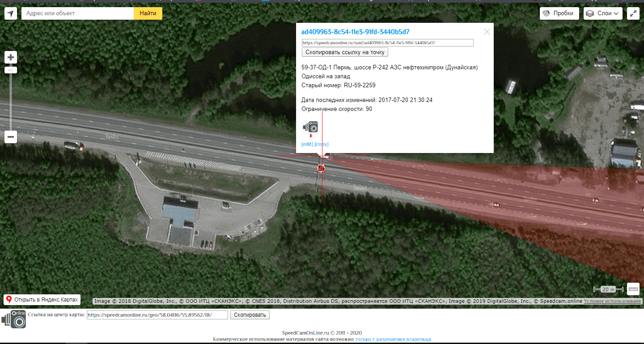644x344 pixels.
Task: Click the [edit] link in popup
Action: point(307,144)
